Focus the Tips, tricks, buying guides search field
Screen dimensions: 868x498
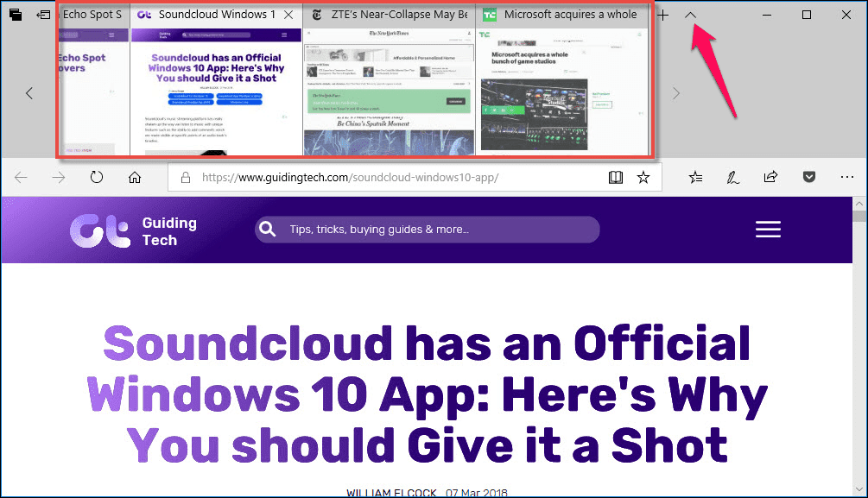(428, 229)
